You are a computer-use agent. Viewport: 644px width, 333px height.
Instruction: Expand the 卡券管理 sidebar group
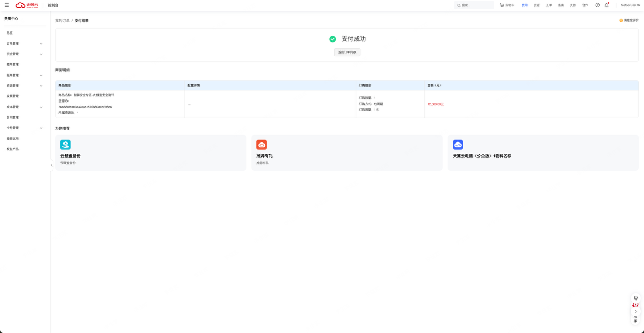pos(24,128)
